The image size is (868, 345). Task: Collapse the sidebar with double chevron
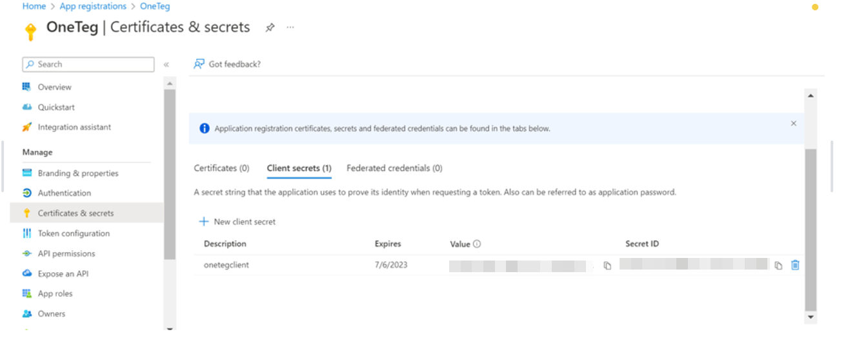point(167,64)
